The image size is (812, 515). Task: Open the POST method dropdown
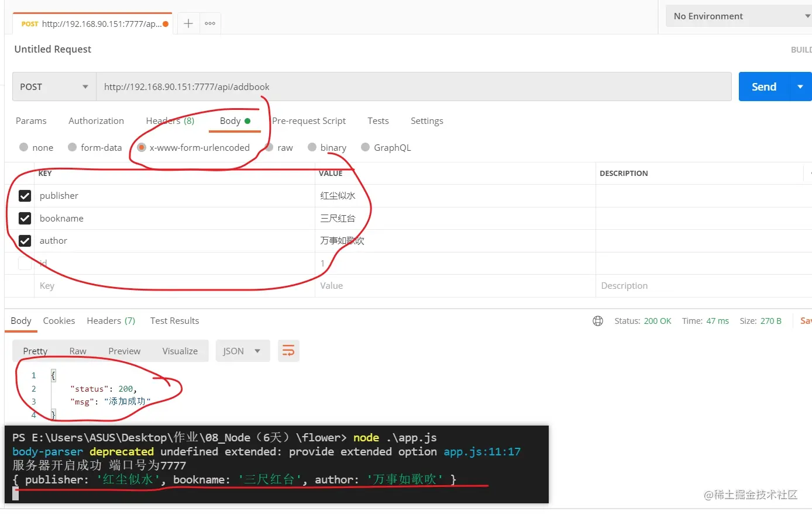(54, 87)
